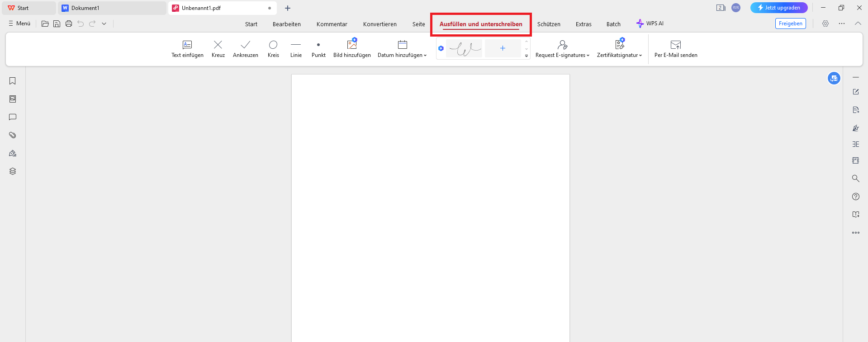Image resolution: width=868 pixels, height=342 pixels.
Task: Open the Batch tab
Action: 613,24
